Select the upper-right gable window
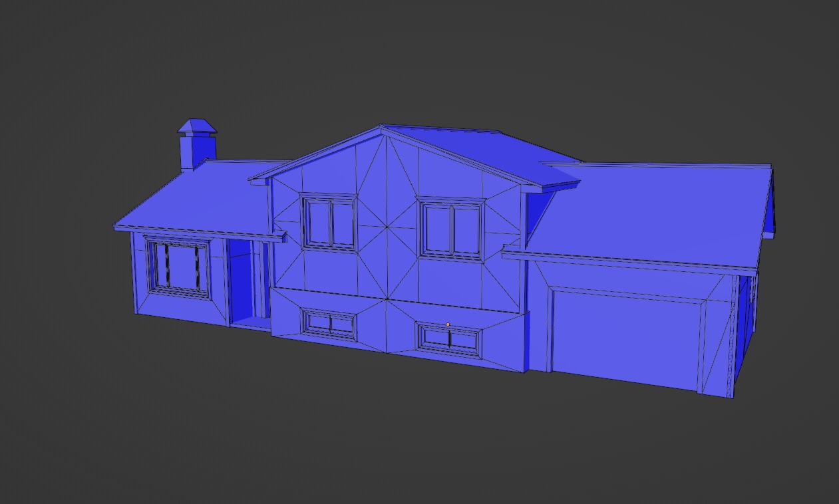 (452, 228)
